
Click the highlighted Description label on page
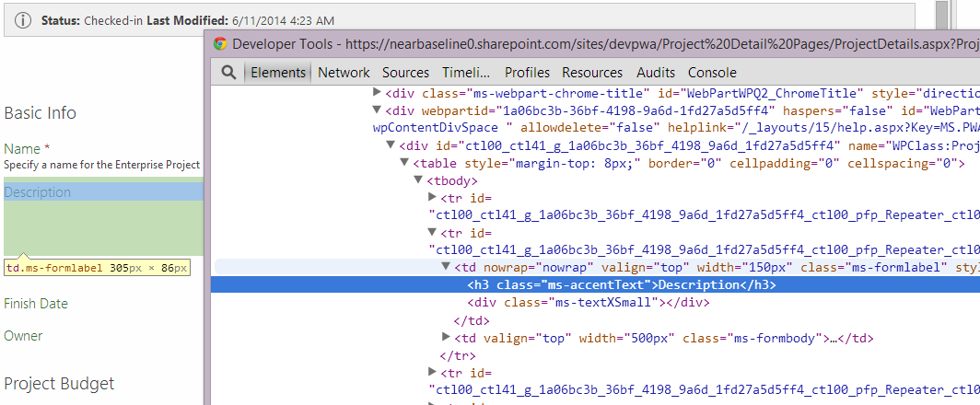[x=38, y=192]
